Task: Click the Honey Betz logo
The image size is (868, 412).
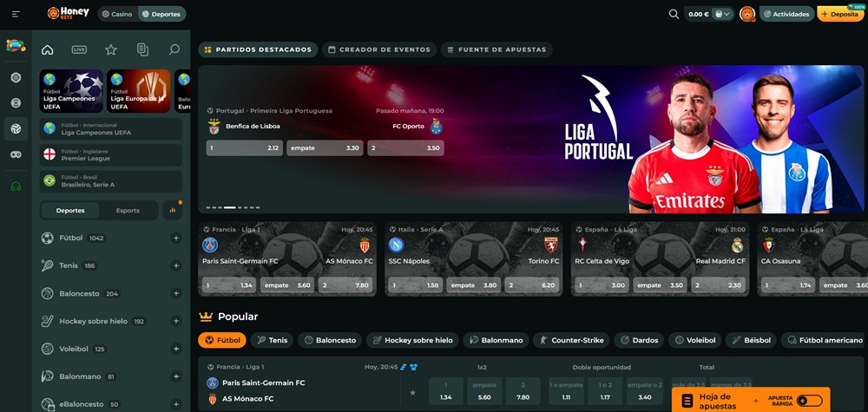Action: (68, 13)
